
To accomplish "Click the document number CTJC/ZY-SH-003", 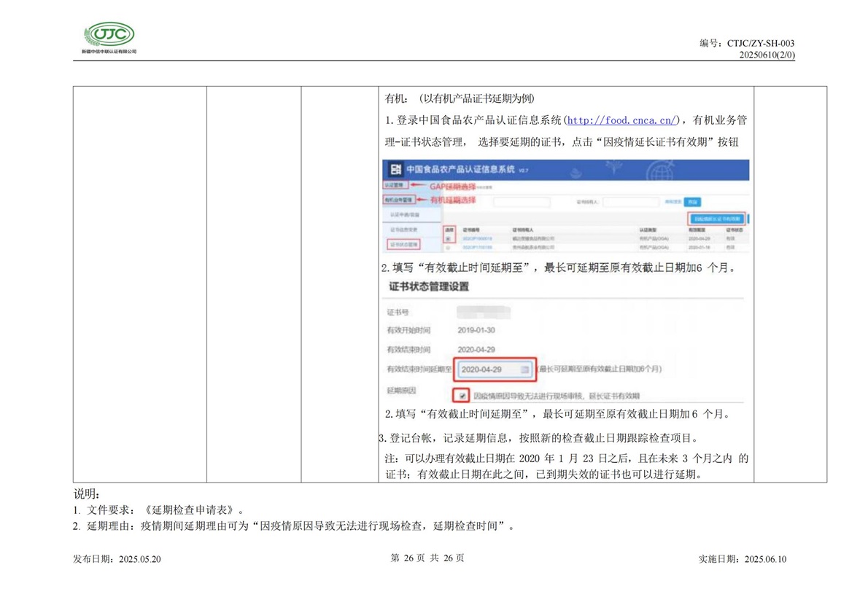I will (761, 43).
